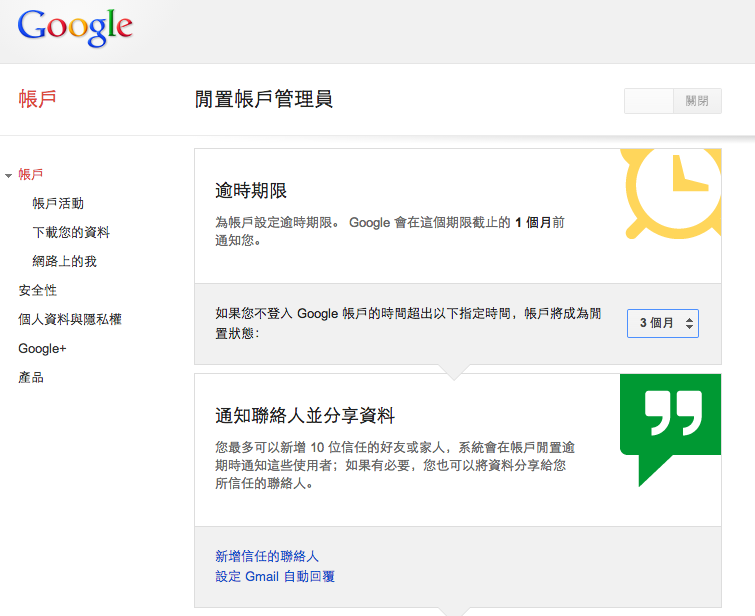Open 下載您的資料 in the sidebar

coord(71,232)
